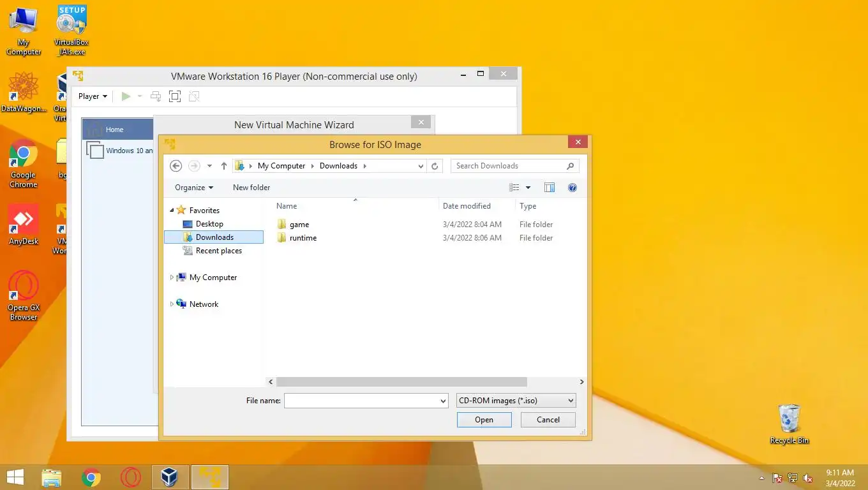Select the VirtualBox setup exe desktop icon

71,31
